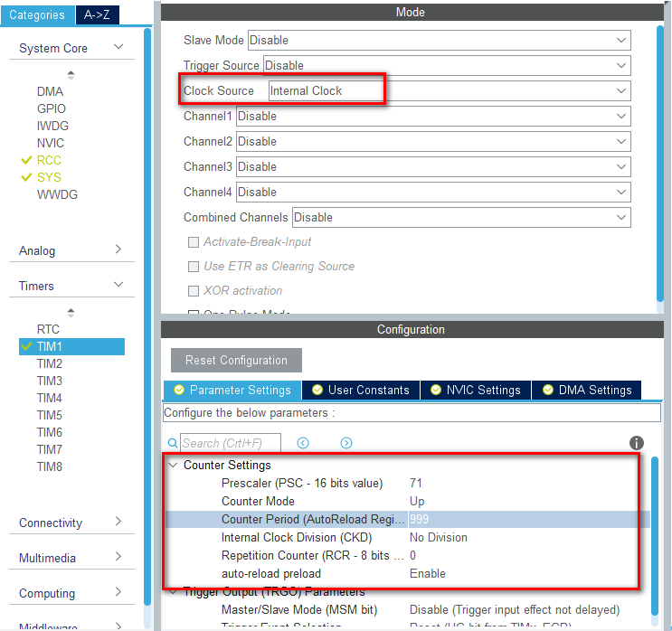Click the auto-reload preload Enable value
Screen dimensions: 672x631
tap(428, 574)
